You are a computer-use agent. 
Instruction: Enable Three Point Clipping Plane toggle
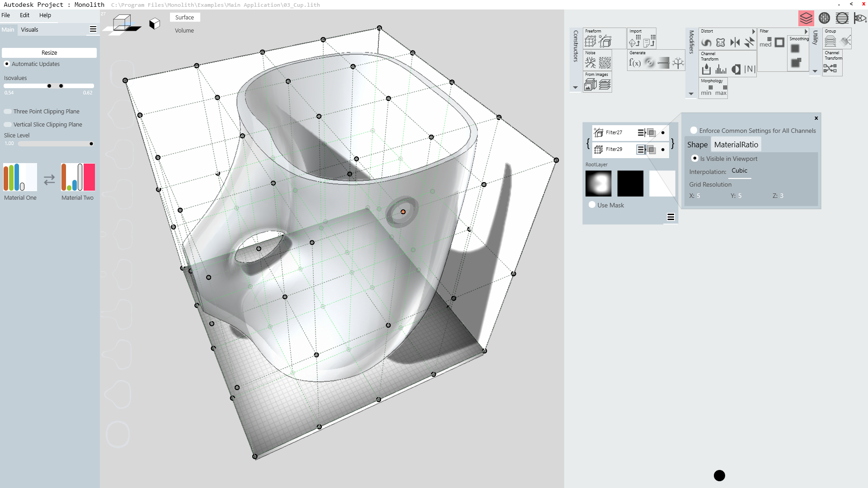(x=8, y=112)
